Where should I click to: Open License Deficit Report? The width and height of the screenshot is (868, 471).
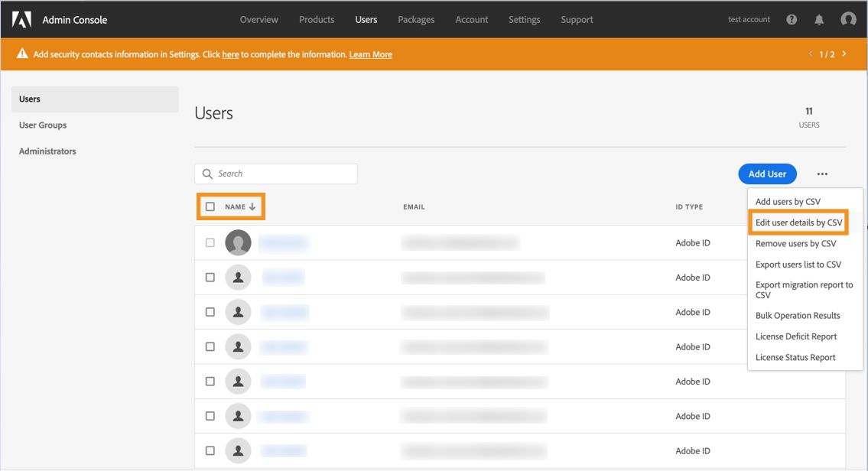point(796,336)
